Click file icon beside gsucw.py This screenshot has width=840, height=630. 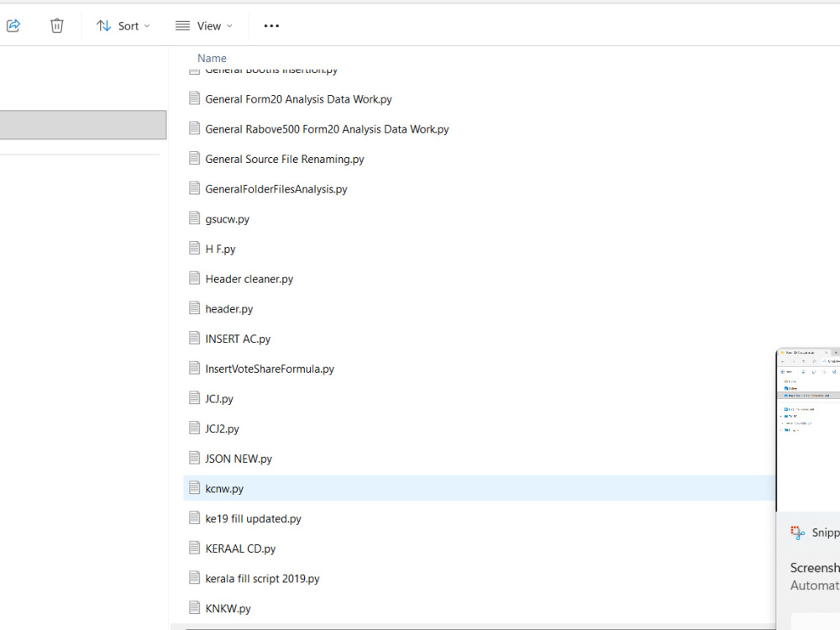point(195,218)
